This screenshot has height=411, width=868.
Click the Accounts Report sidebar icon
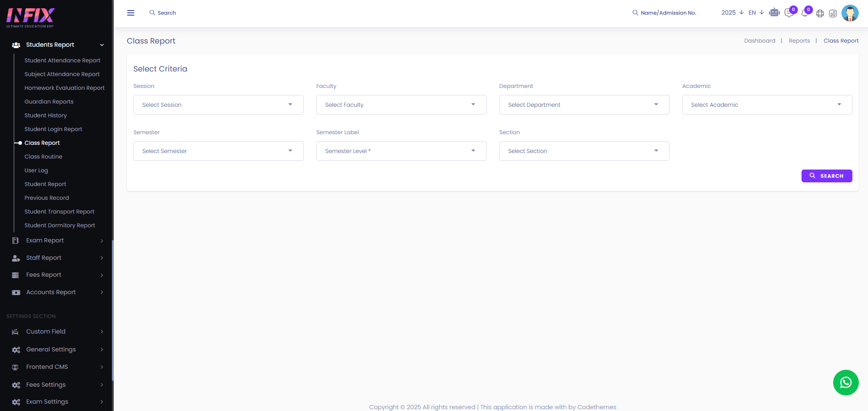coord(16,292)
